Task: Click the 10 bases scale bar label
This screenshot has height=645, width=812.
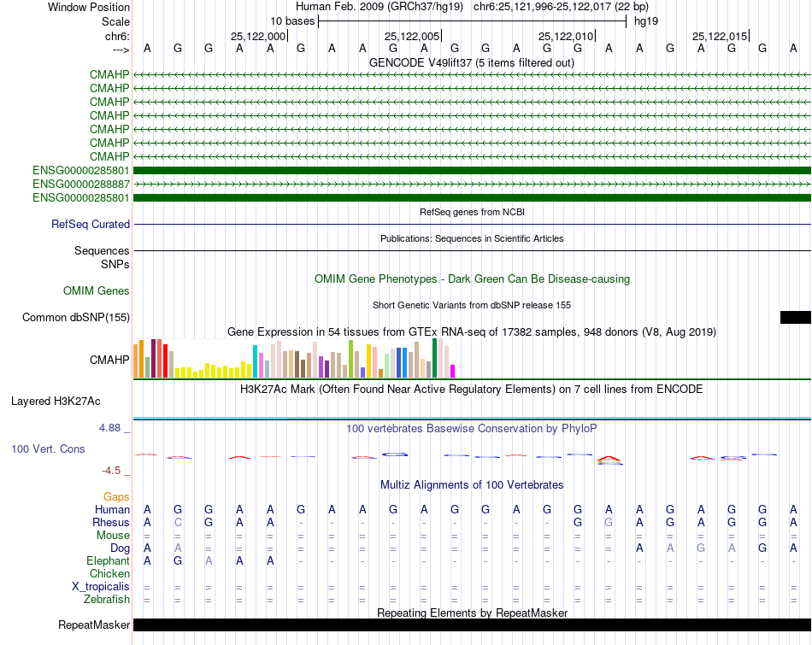Action: (292, 21)
